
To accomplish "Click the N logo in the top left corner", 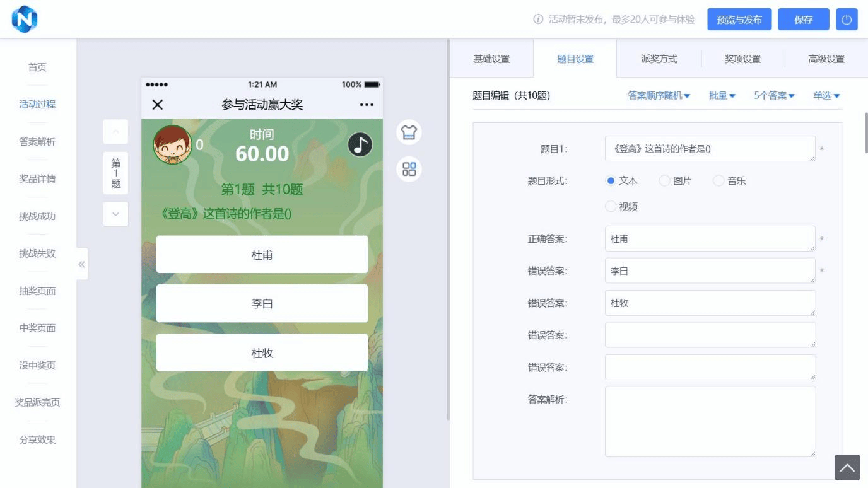I will (25, 19).
